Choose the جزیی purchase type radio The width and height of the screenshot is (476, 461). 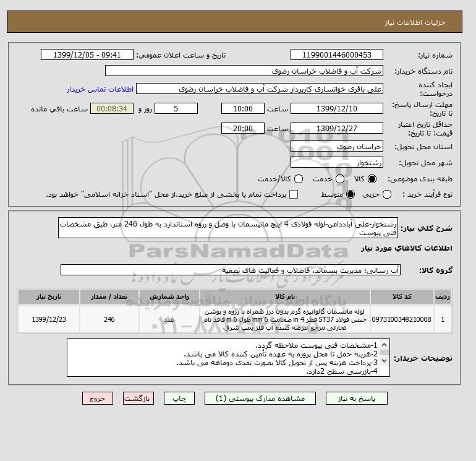[387, 194]
